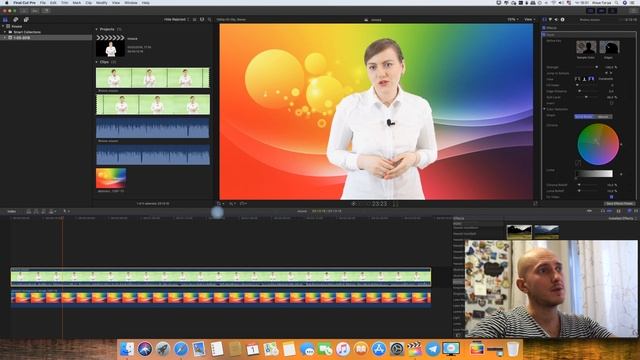Open the Video inspector tab icon
The image size is (640, 360).
coord(544,19)
